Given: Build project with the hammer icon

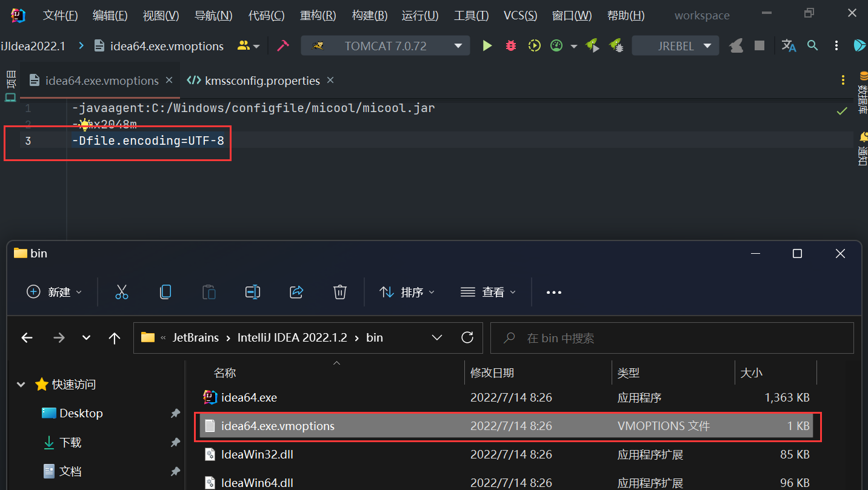Looking at the screenshot, I should tap(282, 45).
